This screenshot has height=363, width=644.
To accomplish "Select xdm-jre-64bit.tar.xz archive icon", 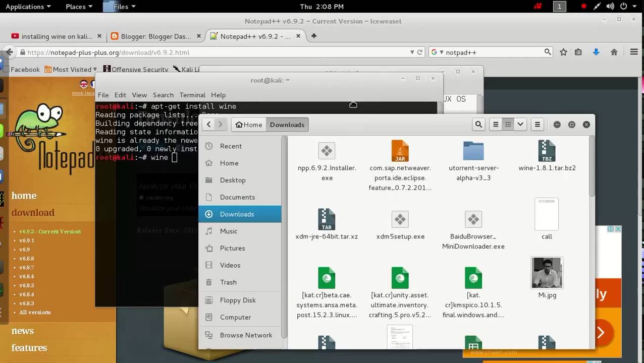I will pos(327,219).
